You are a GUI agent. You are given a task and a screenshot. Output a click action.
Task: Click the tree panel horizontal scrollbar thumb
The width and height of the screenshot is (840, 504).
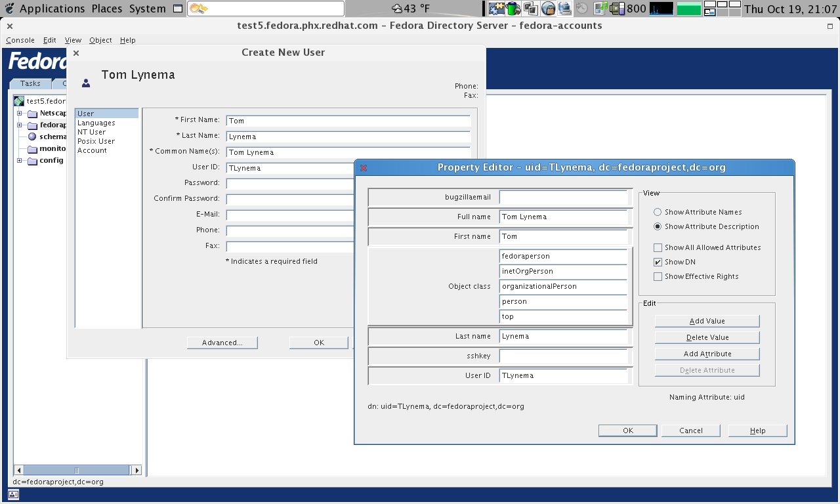tap(76, 471)
